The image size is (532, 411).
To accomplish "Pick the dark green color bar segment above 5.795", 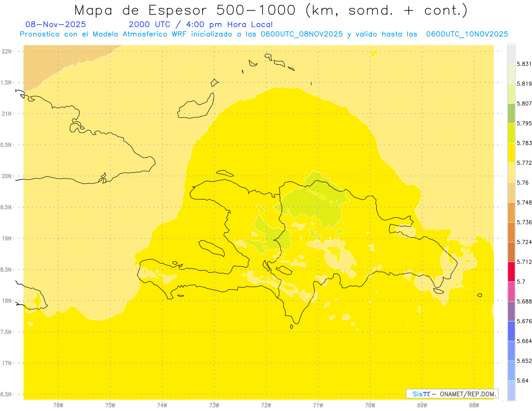I will (511, 113).
